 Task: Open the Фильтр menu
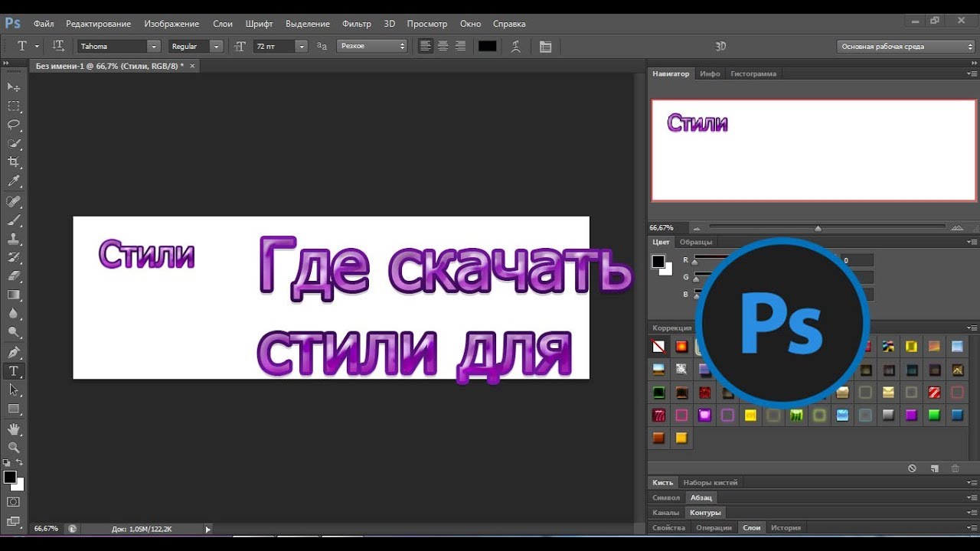coord(357,24)
